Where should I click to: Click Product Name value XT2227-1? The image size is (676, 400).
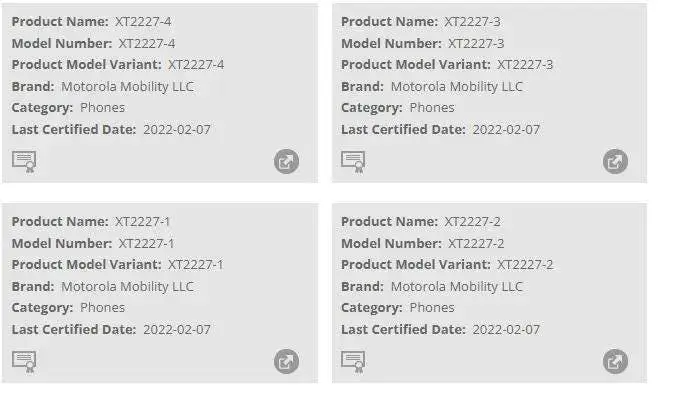point(143,222)
